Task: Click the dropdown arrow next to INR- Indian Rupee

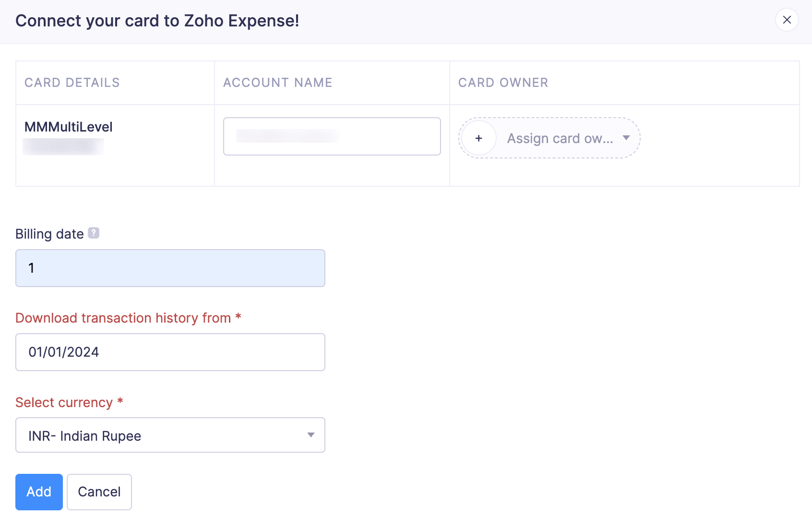Action: click(311, 435)
